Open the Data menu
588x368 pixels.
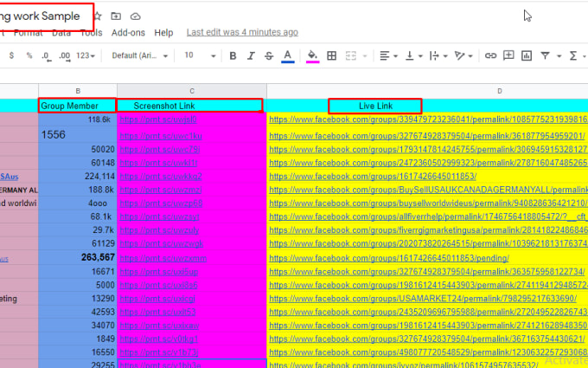[61, 33]
